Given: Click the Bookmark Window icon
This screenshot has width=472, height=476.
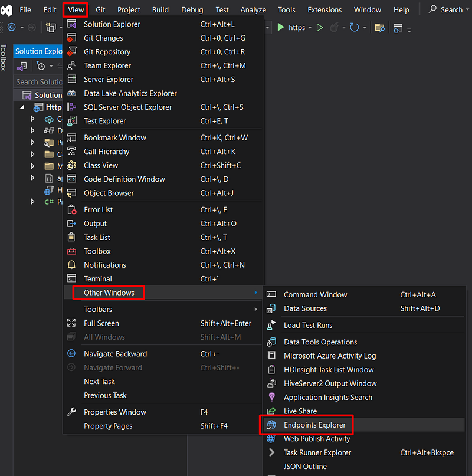Looking at the screenshot, I should pyautogui.click(x=71, y=137).
